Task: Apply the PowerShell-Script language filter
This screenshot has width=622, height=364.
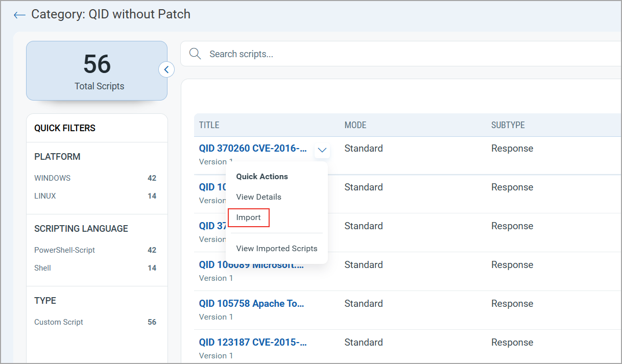Action: [63, 250]
